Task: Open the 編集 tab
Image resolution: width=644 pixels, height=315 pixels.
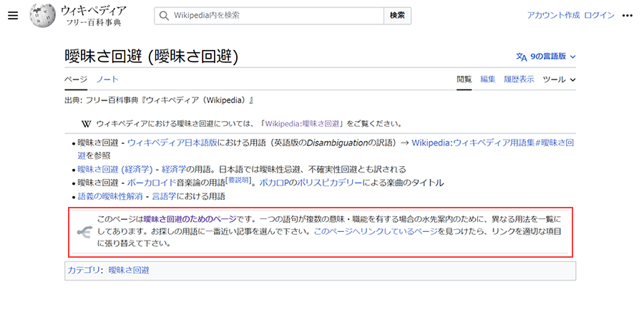Action: 487,79
